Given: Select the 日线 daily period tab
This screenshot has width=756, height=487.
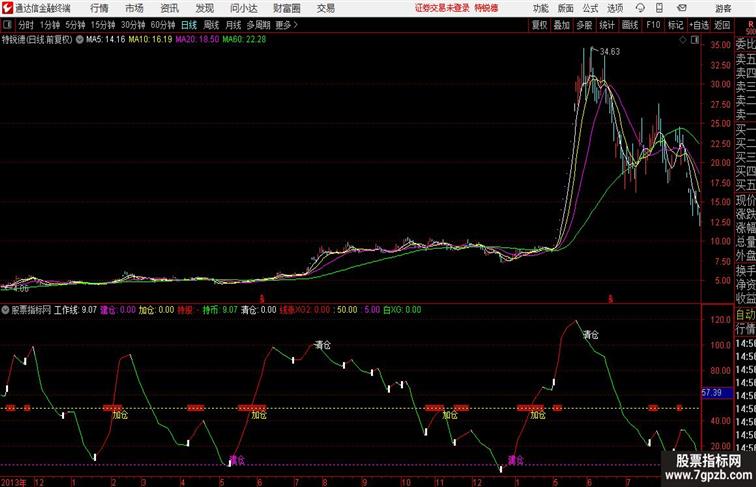Looking at the screenshot, I should pos(189,25).
